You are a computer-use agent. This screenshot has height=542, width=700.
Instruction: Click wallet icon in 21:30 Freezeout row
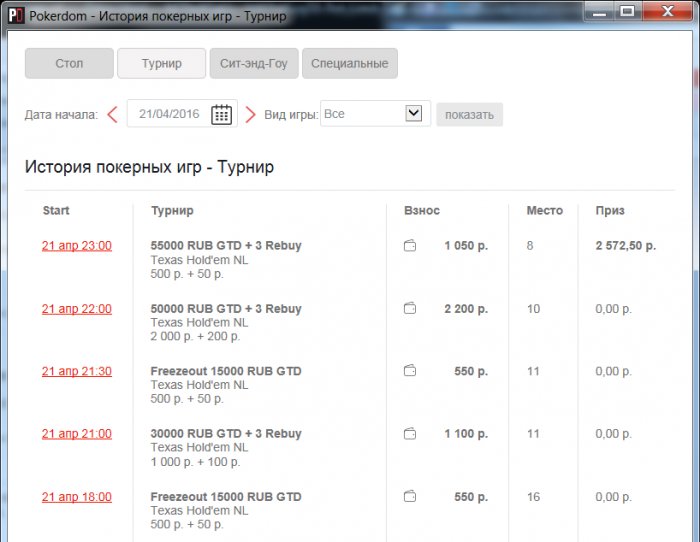pos(410,371)
